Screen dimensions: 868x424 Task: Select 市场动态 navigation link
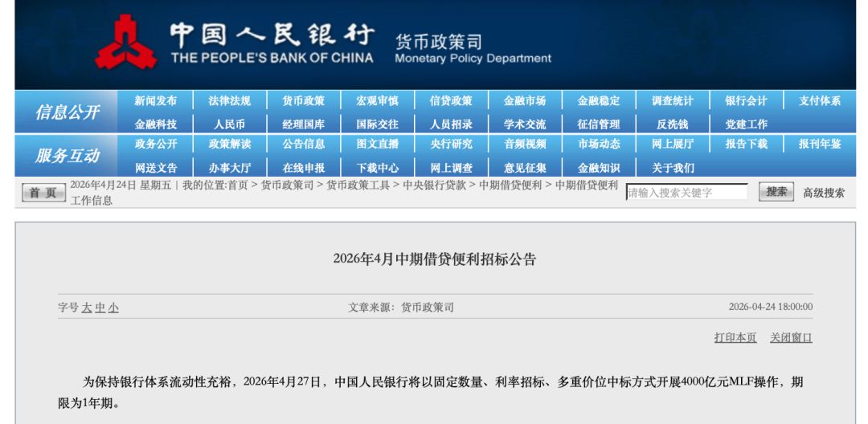coord(599,145)
